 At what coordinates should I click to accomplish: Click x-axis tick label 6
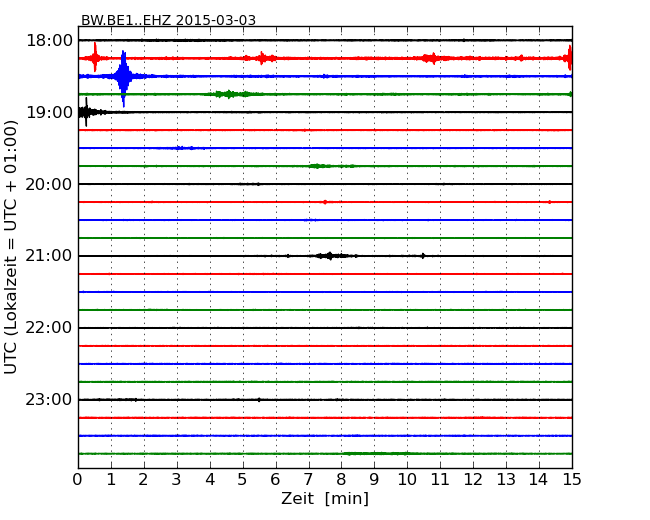click(x=275, y=480)
